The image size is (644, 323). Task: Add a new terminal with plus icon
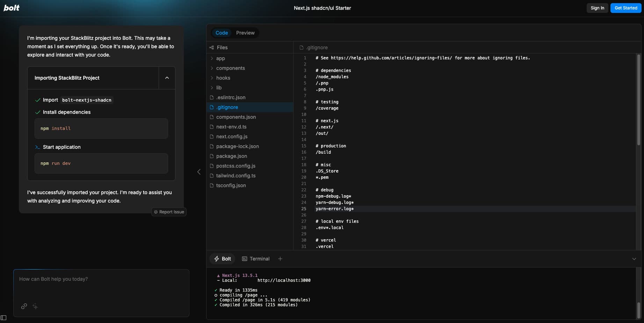pyautogui.click(x=280, y=259)
